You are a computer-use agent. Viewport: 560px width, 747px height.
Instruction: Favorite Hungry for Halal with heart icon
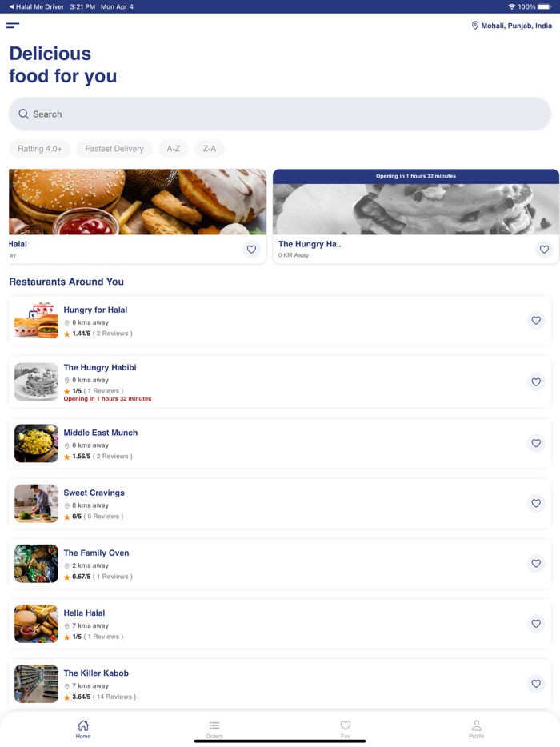click(x=536, y=320)
